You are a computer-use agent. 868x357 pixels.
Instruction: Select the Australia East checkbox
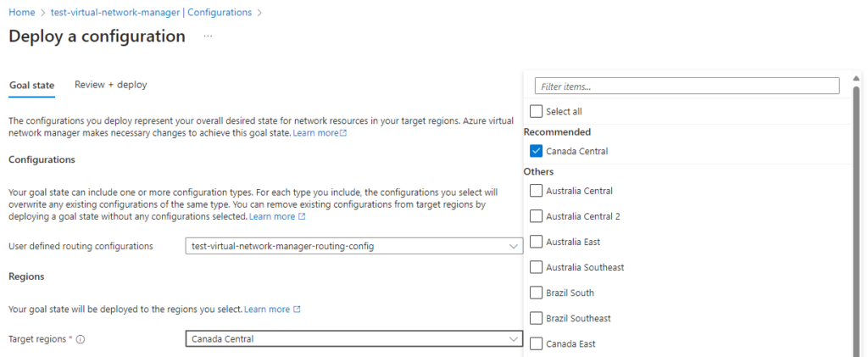click(536, 242)
